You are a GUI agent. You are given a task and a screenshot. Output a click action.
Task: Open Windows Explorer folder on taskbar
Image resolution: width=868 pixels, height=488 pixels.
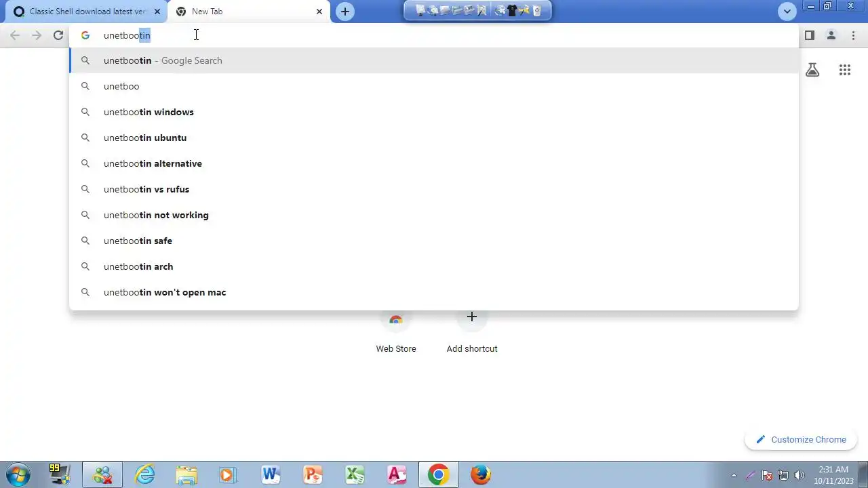point(186,474)
